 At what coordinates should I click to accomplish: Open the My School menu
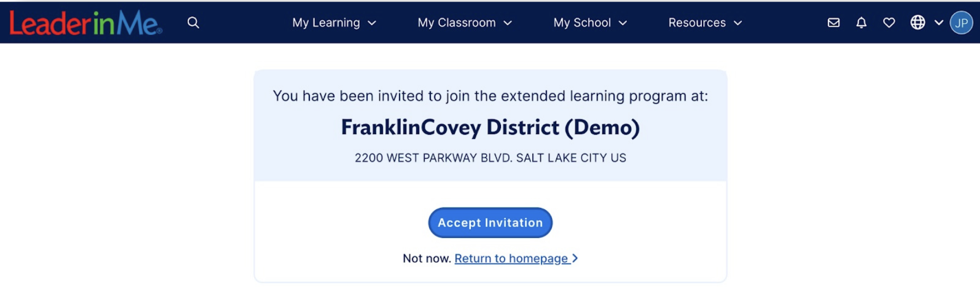590,22
